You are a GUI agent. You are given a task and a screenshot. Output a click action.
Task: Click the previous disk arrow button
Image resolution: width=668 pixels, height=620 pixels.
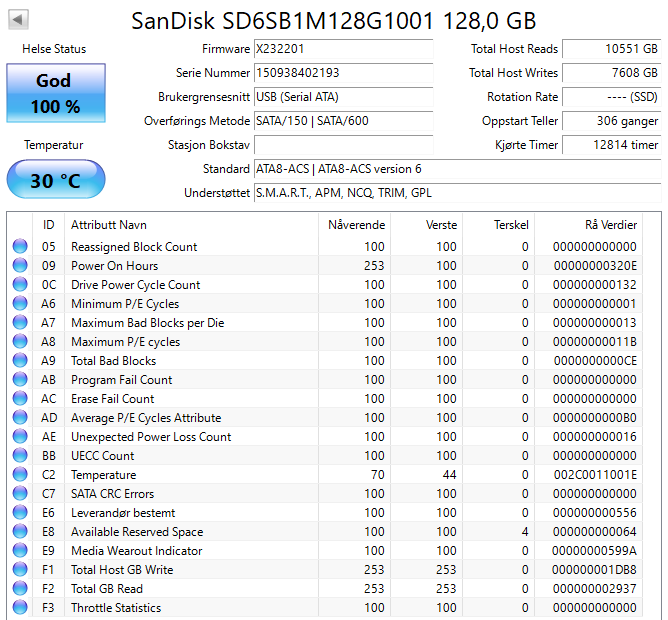(x=19, y=20)
